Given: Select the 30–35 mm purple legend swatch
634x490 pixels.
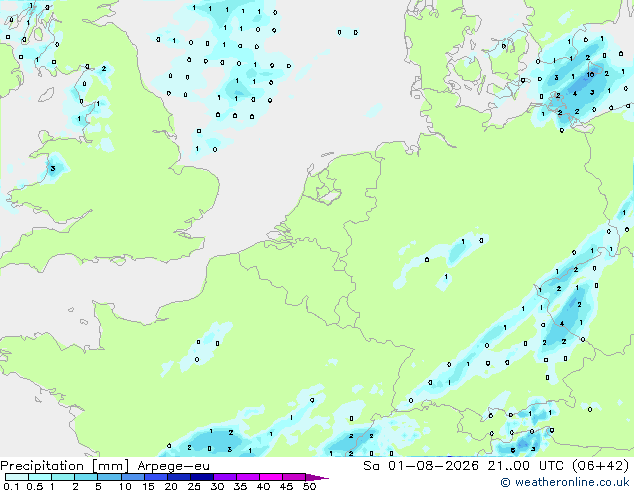Looking at the screenshot, I should click(224, 477).
